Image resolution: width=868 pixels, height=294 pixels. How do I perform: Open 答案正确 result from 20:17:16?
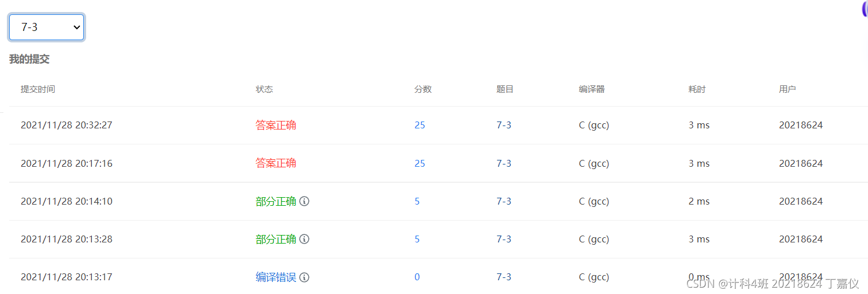[x=276, y=163]
